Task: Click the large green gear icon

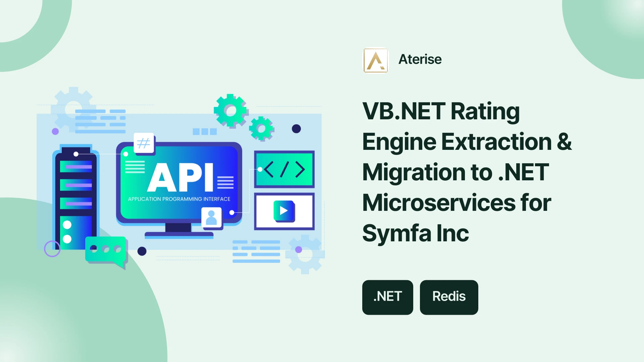Action: (231, 111)
